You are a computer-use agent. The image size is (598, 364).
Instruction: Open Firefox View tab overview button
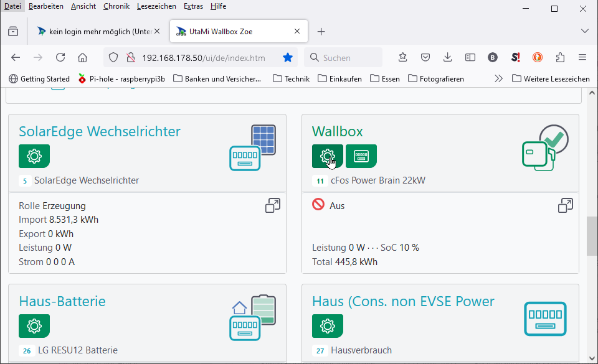(x=13, y=31)
